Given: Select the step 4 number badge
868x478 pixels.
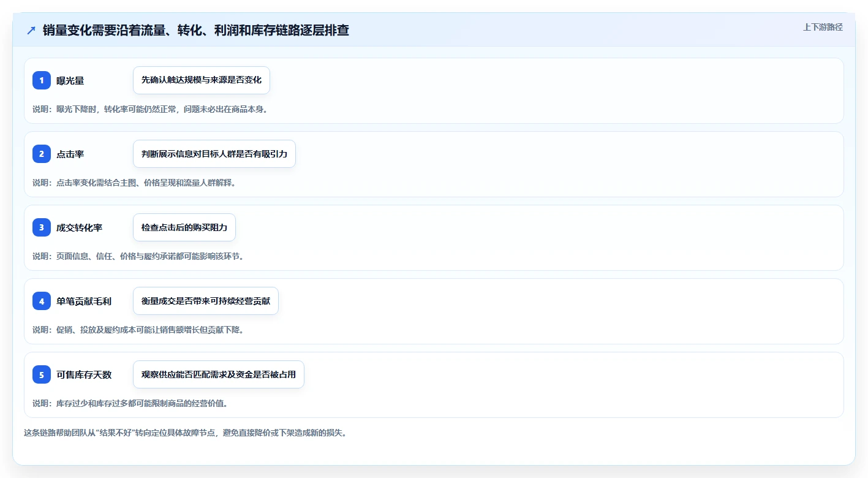Looking at the screenshot, I should pos(42,301).
